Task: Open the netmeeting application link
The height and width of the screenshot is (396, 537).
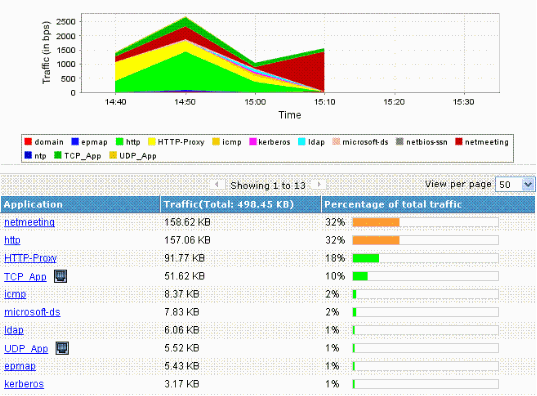Action: 29,222
